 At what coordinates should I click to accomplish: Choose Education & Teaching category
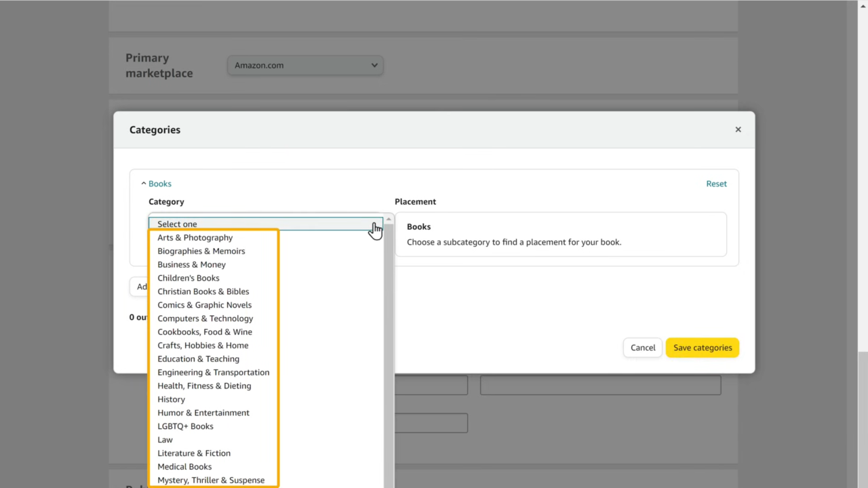(x=266, y=359)
